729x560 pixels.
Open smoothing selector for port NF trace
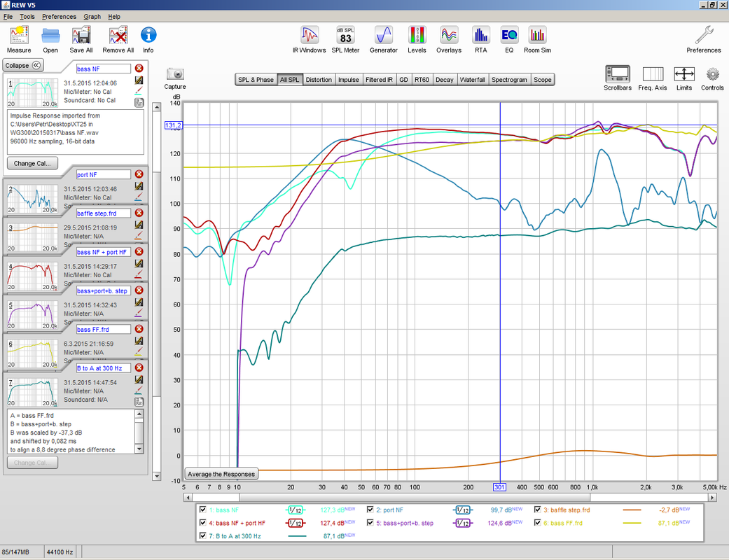point(463,510)
